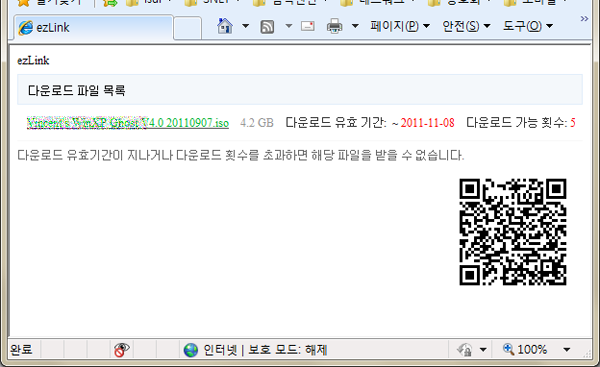Click the RSS feeds icon
Viewport: 600px width, 367px height.
tap(267, 26)
